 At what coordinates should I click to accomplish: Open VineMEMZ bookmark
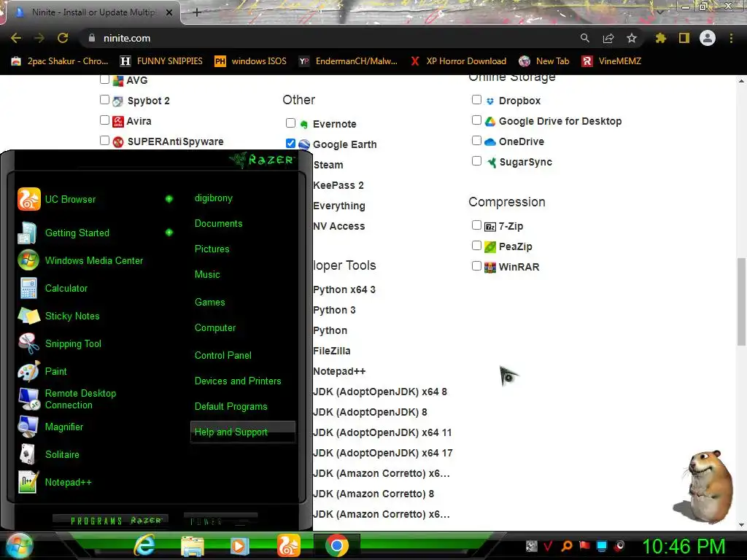612,61
